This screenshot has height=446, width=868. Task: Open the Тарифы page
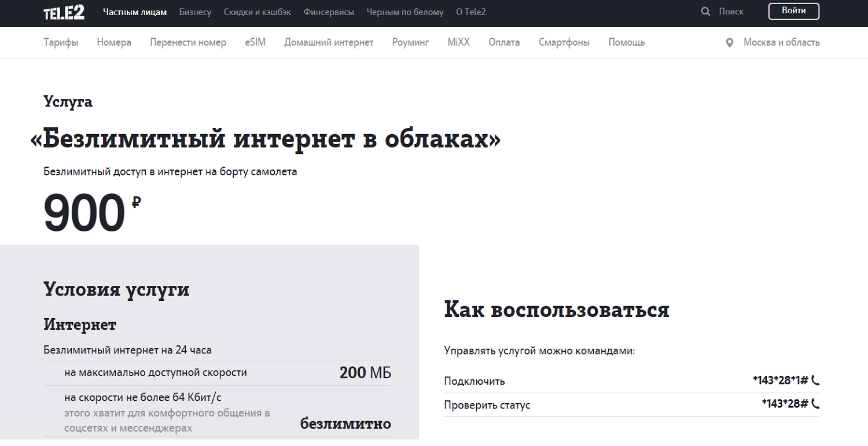coord(61,42)
